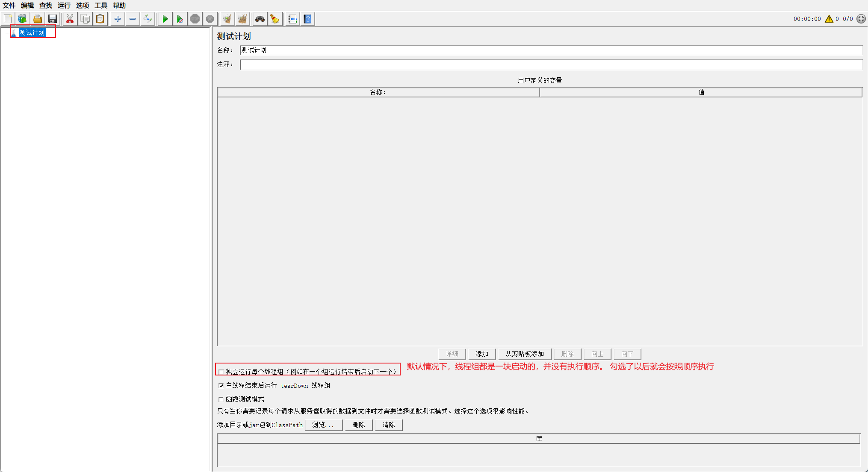Image resolution: width=868 pixels, height=472 pixels.
Task: Enable the functional test mode checkbox
Action: pyautogui.click(x=221, y=399)
